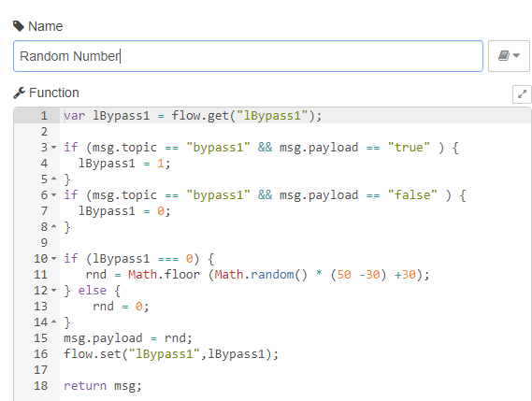532x401 pixels.
Task: Click the empty line 9 in the editor
Action: (x=295, y=243)
